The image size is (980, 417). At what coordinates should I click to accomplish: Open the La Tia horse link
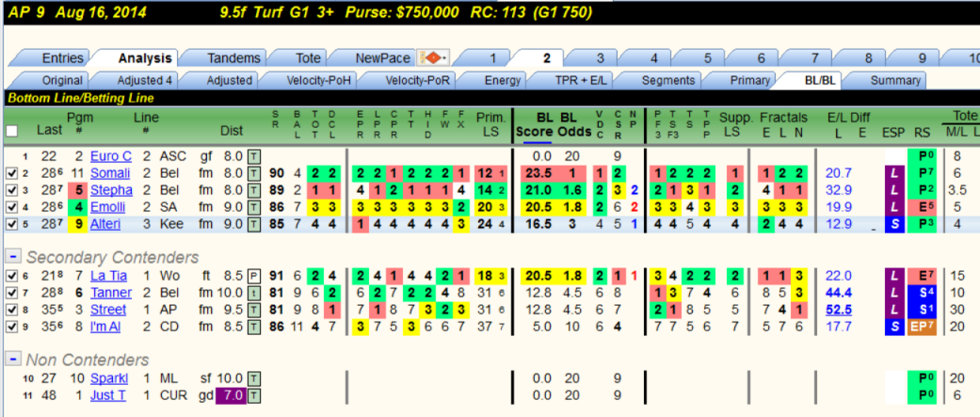tap(107, 276)
